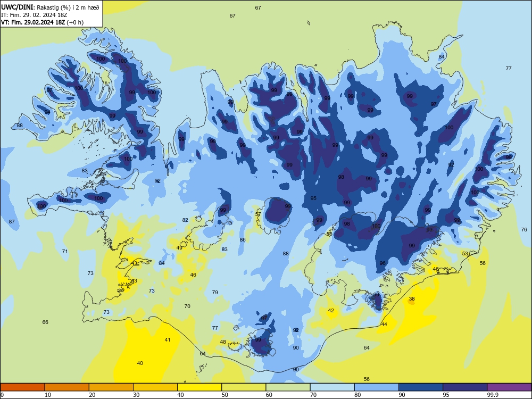
Task: Click the humidity value 96 on map
Action: pos(383,263)
